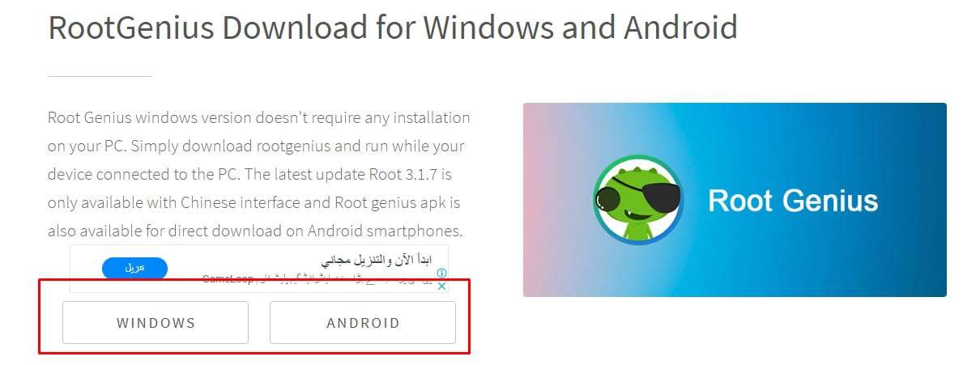Click the white Root Genius banner text
980x365 pixels.
793,201
